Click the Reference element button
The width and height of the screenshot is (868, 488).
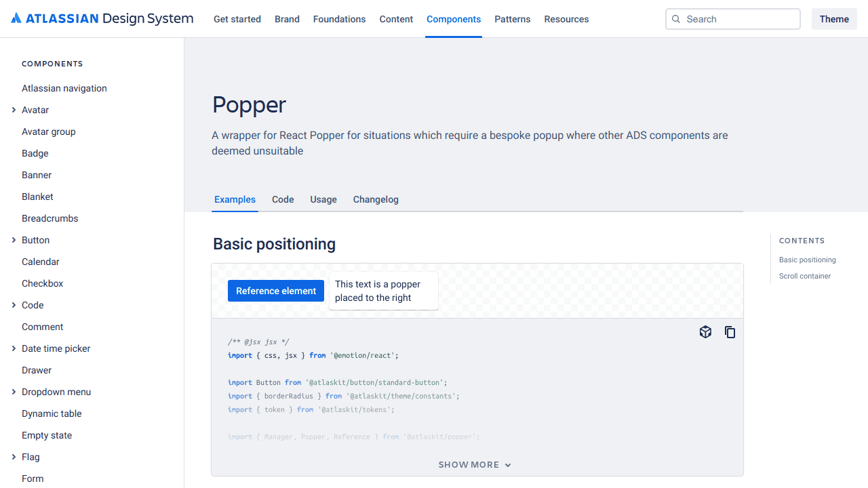click(x=276, y=291)
